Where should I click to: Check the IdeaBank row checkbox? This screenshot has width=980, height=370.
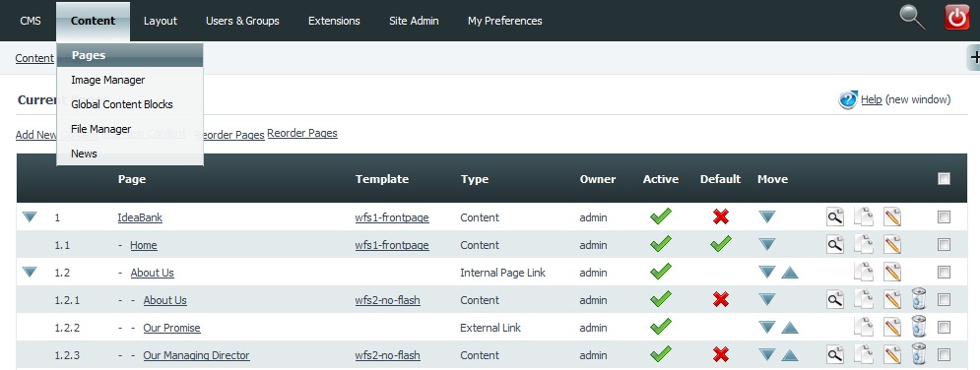click(x=944, y=217)
